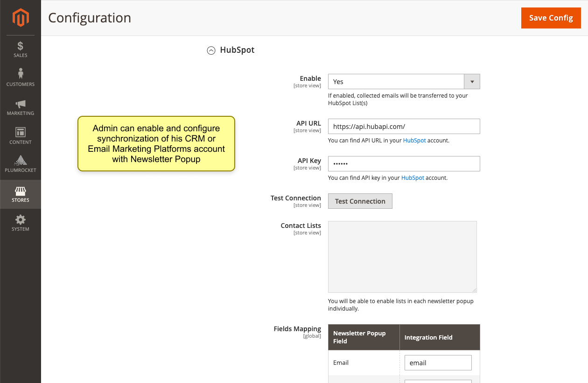
Task: Click inside the Contact Lists box
Action: tap(402, 257)
